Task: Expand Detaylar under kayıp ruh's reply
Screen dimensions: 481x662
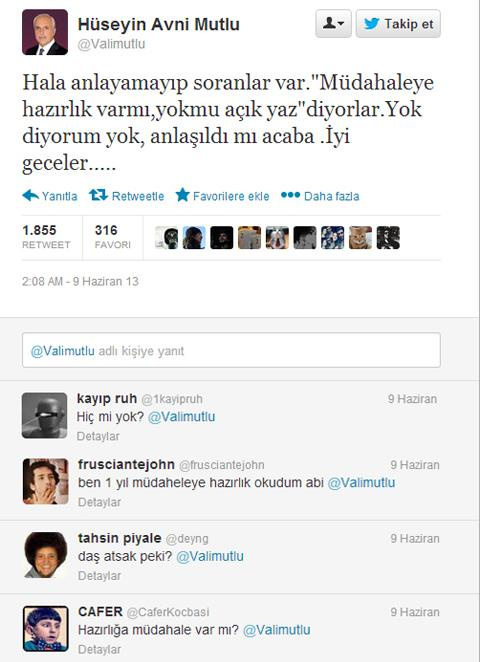Action: click(98, 436)
